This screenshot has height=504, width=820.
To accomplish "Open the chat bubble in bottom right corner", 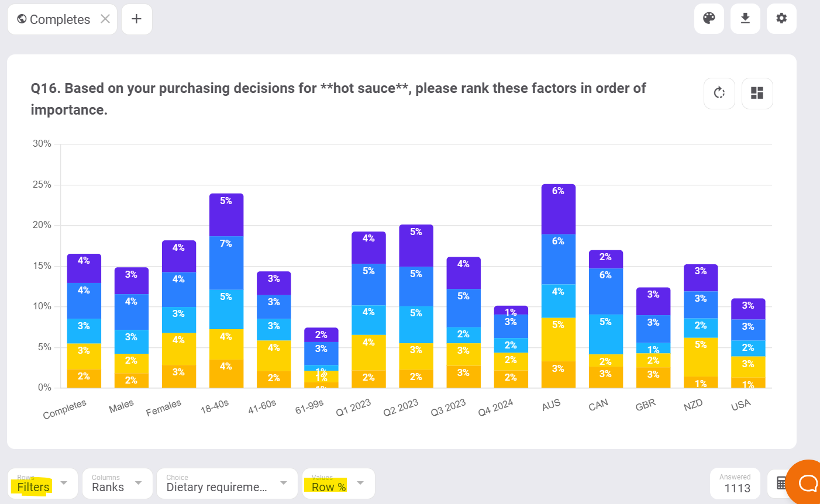I will 808,483.
